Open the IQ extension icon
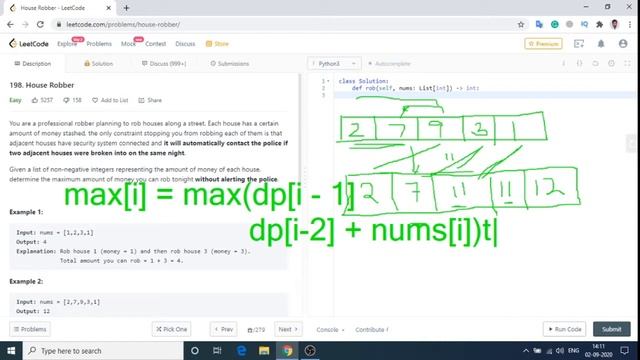This screenshot has width=640, height=360. coord(584,24)
